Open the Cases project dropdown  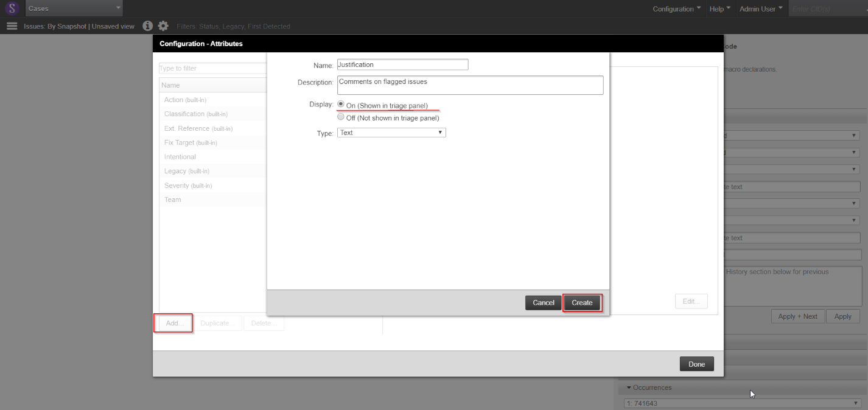tap(74, 9)
